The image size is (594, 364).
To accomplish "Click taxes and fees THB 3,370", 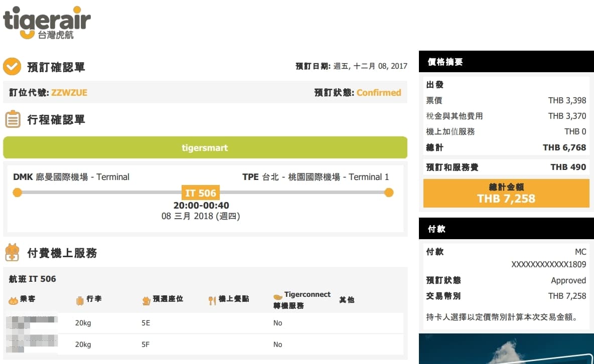I will point(567,116).
